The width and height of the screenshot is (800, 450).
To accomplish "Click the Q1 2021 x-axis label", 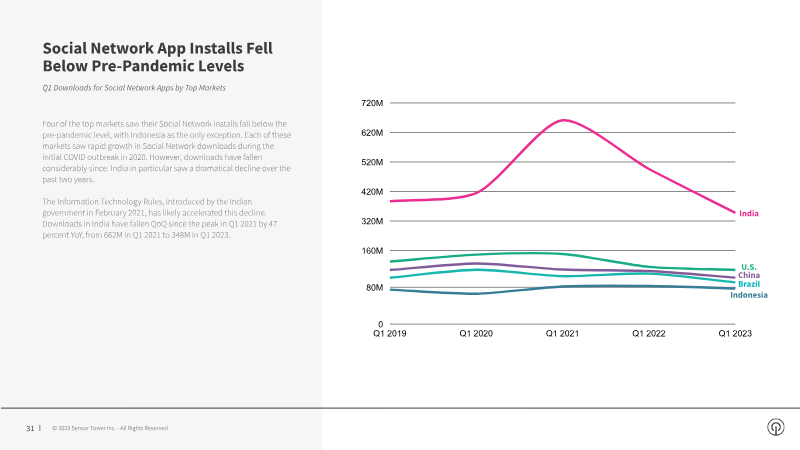I will (x=563, y=333).
